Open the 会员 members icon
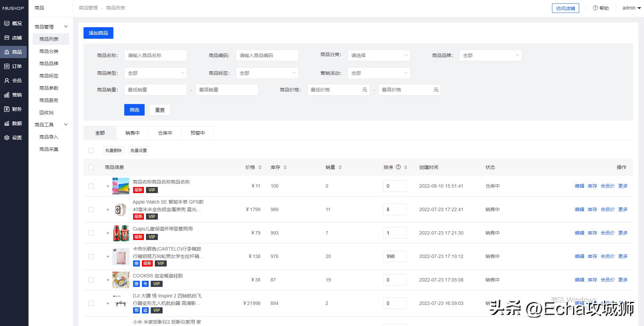 (x=7, y=81)
